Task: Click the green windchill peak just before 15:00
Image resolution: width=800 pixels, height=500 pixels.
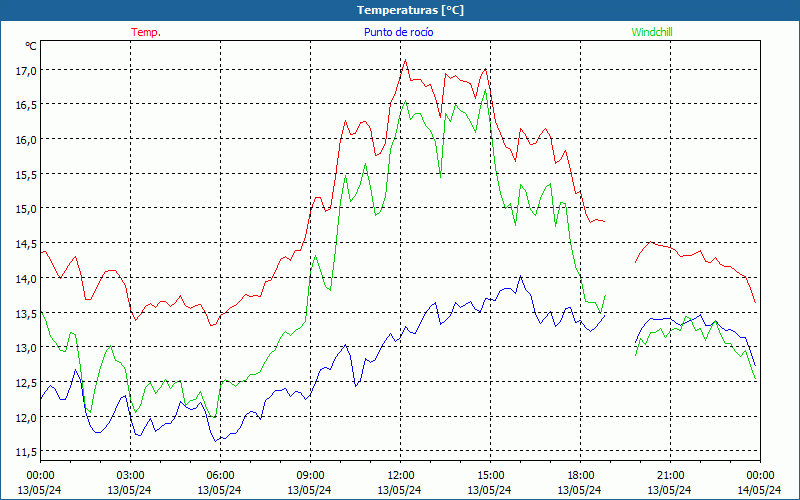Action: (485, 90)
